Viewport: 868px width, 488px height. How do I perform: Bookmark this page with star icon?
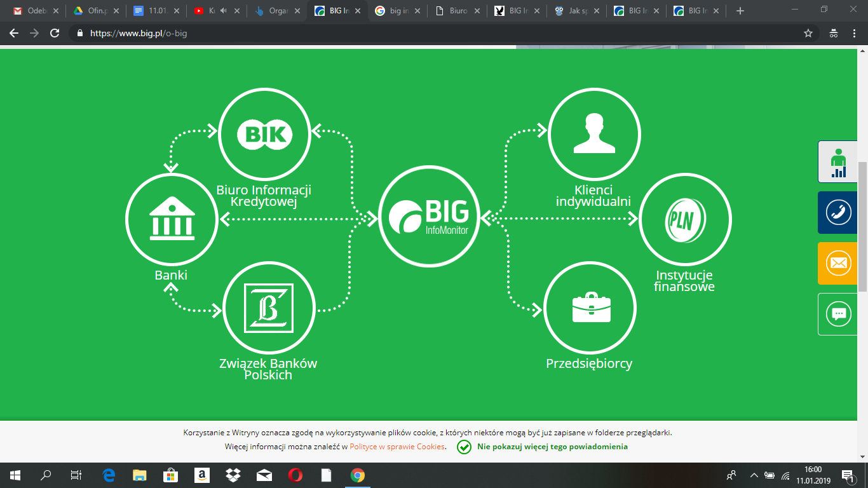pos(808,33)
